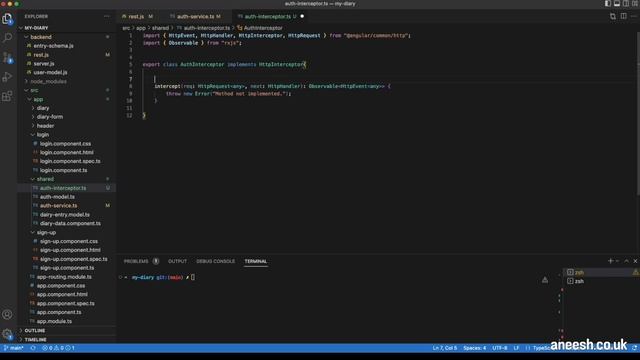Click the AuthInterceptor breadcrumb symbol
Image resolution: width=640 pixels, height=360 pixels.
260,28
